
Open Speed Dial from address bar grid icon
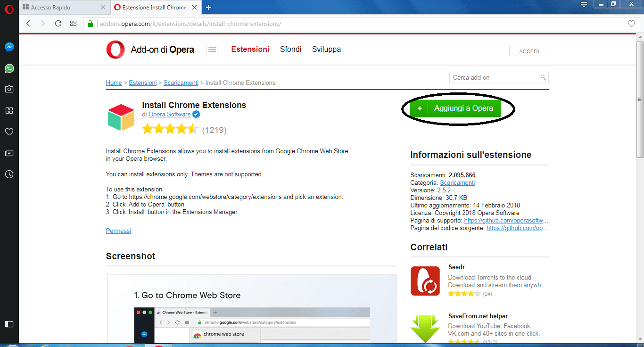[73, 23]
